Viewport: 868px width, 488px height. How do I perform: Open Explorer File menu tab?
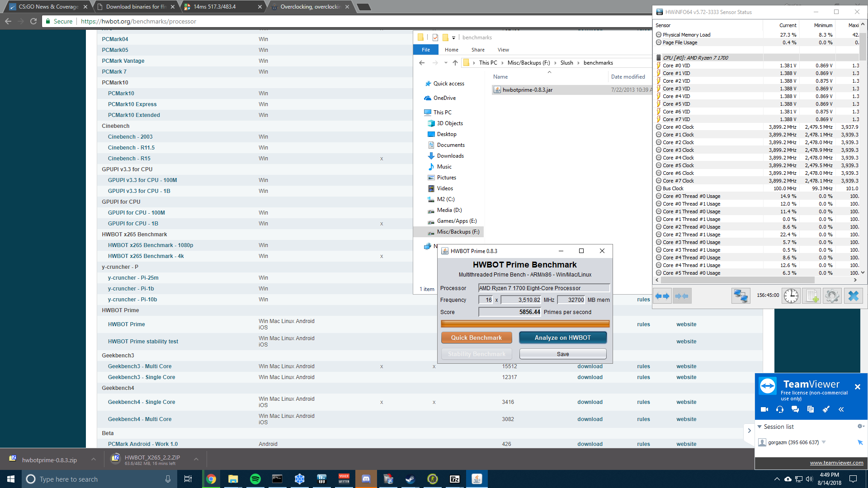(426, 50)
